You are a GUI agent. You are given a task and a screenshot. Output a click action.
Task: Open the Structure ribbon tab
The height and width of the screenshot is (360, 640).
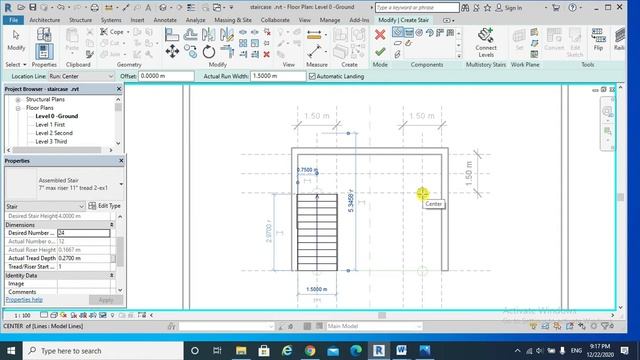(x=80, y=20)
